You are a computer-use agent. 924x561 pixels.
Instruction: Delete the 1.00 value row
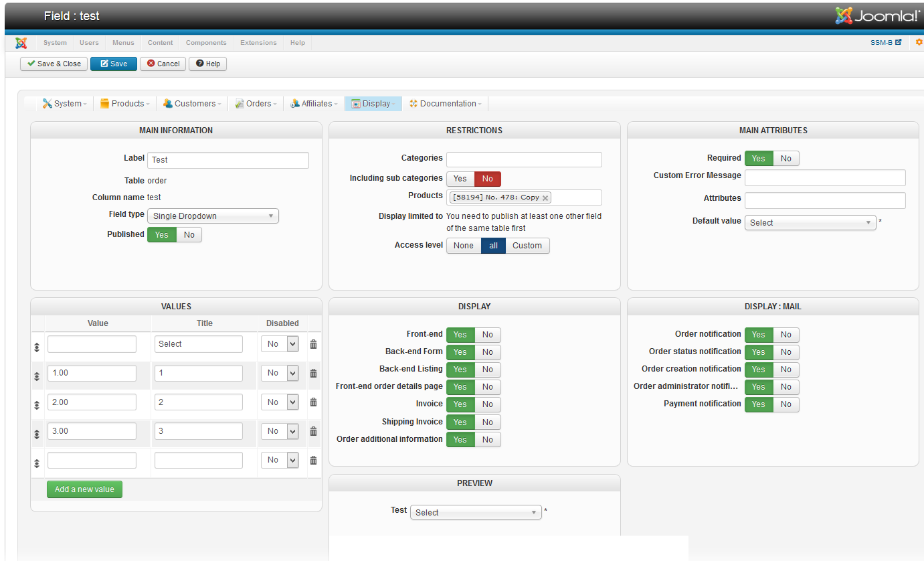(x=313, y=374)
